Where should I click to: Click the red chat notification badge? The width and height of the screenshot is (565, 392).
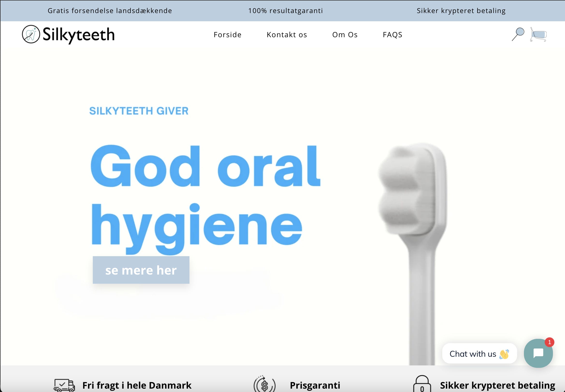pos(549,342)
